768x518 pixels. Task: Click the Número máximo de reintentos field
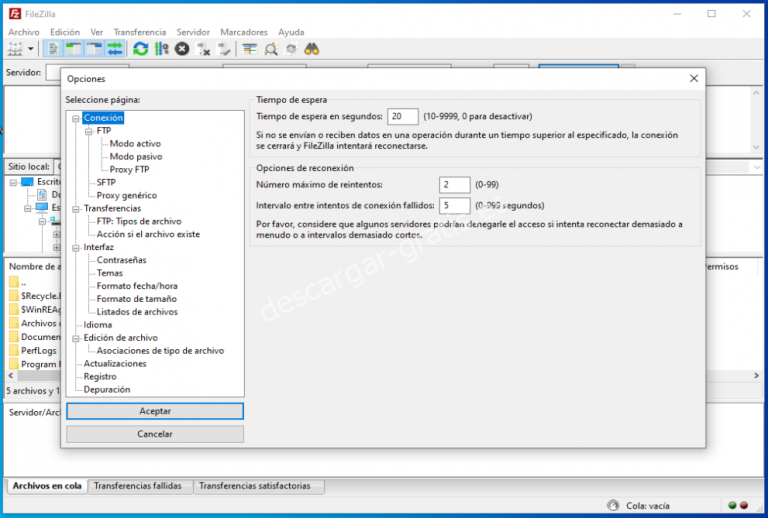coord(455,185)
